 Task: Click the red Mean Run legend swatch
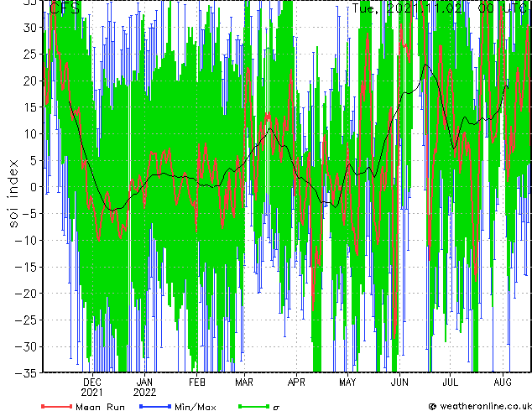(x=57, y=406)
